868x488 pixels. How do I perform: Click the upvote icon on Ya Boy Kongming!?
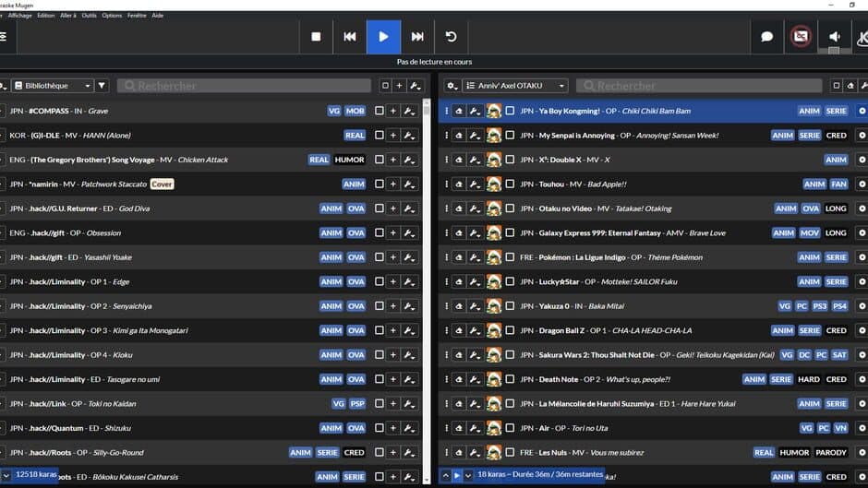pos(458,111)
